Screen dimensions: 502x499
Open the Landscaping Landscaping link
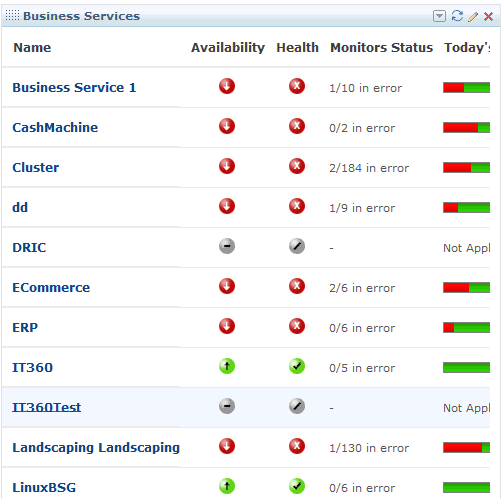[96, 448]
